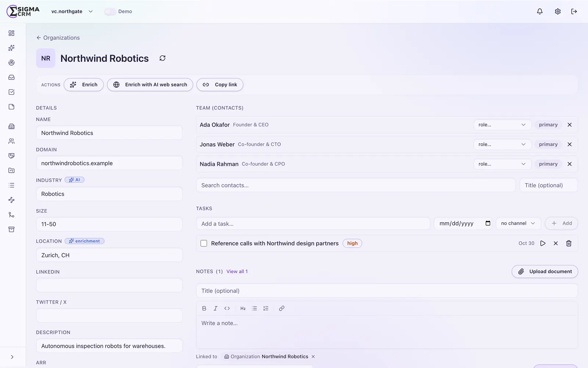Screen dimensions: 588x368
Task: Delete the Reference calls task with trash icon
Action: [x=569, y=243]
